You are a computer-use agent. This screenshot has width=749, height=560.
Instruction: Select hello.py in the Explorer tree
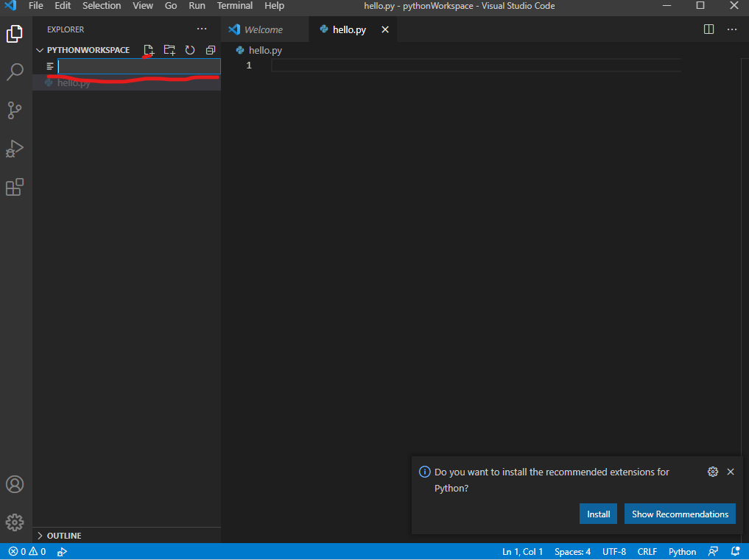tap(127, 83)
